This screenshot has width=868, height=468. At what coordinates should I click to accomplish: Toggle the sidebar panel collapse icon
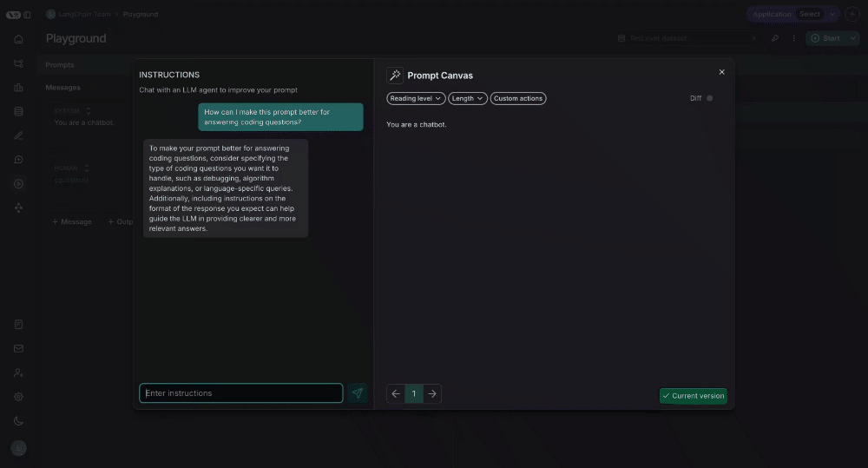[27, 15]
